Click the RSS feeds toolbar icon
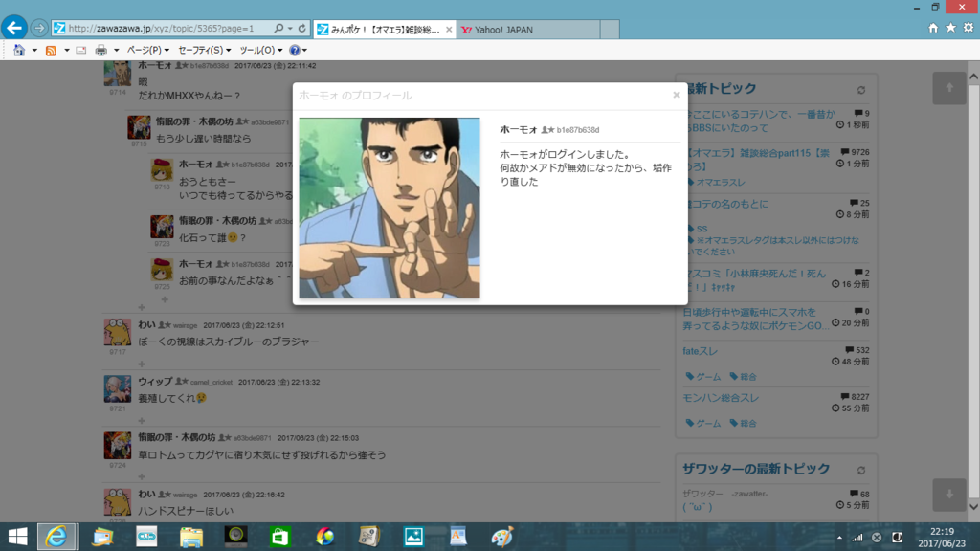980x551 pixels. tap(52, 50)
